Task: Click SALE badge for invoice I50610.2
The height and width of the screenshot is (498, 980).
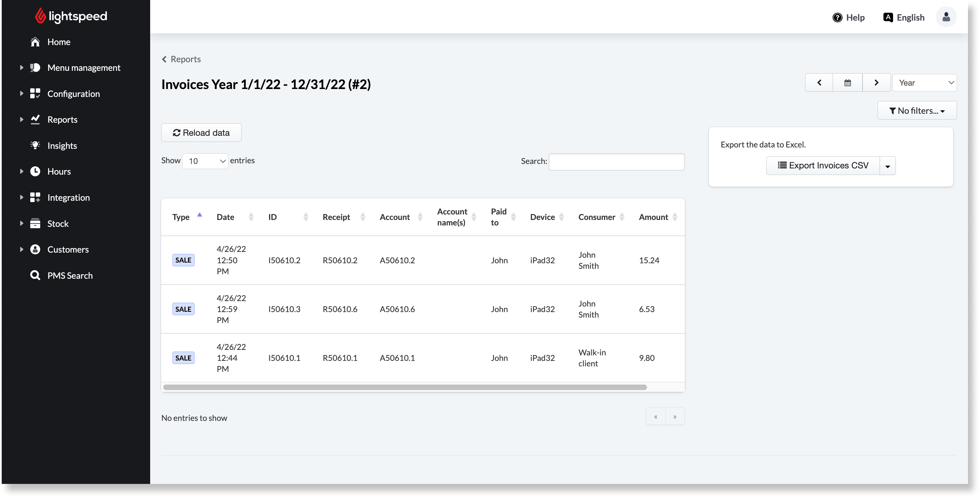Action: tap(183, 260)
